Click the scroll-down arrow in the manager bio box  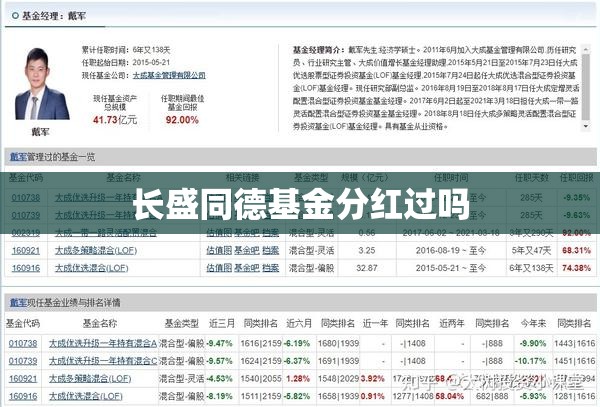585,127
